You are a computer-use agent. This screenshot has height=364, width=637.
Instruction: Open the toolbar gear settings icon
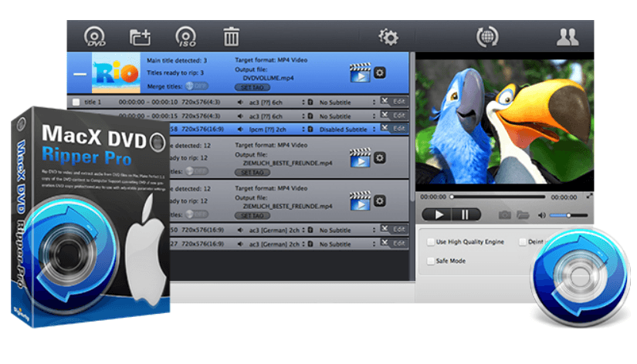(388, 37)
